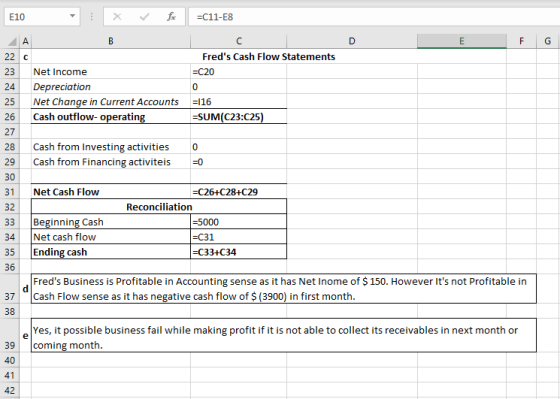Screen dimensions: 560x399
Task: Select the 'e' label in column A
Action: [25, 335]
